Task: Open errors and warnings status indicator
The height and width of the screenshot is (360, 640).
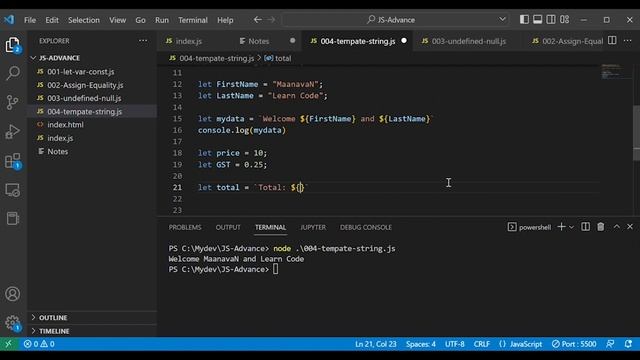Action: point(39,344)
